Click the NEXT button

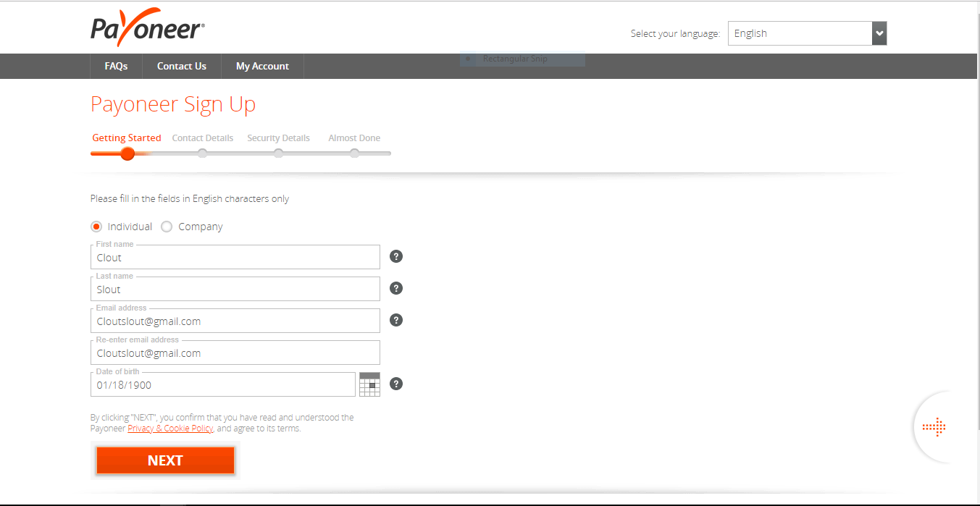click(x=165, y=460)
